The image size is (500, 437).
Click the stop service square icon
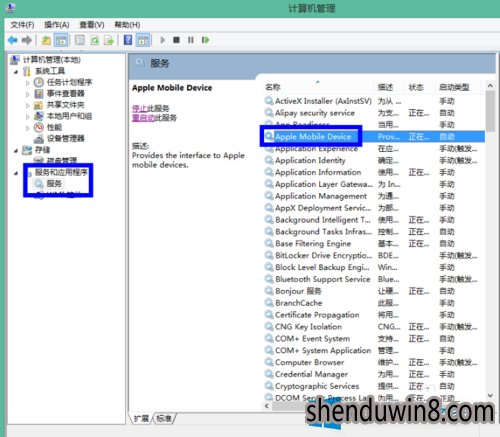point(176,40)
